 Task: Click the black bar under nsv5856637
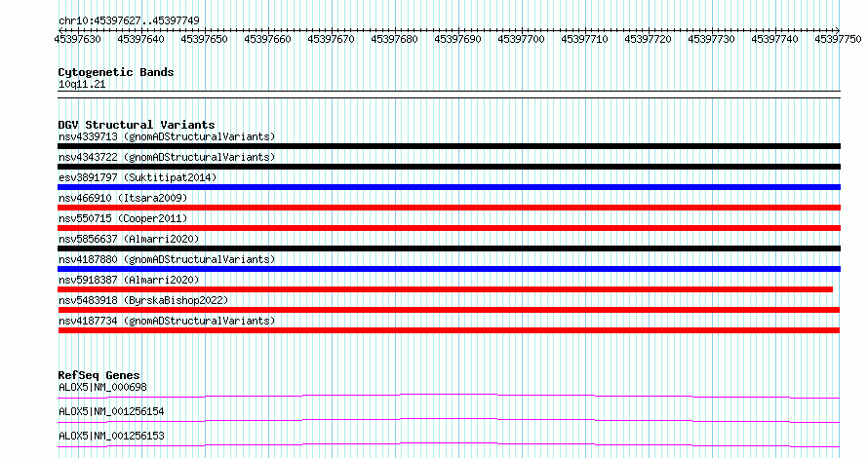449,248
